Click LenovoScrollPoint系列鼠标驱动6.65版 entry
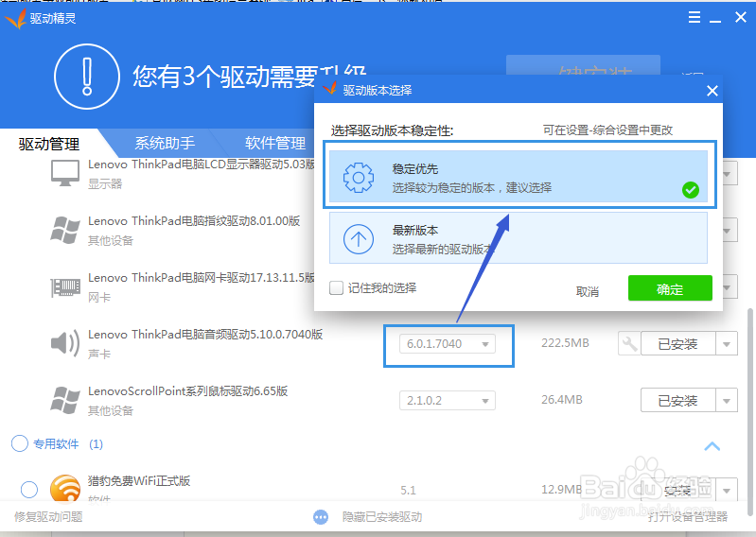 pyautogui.click(x=187, y=390)
